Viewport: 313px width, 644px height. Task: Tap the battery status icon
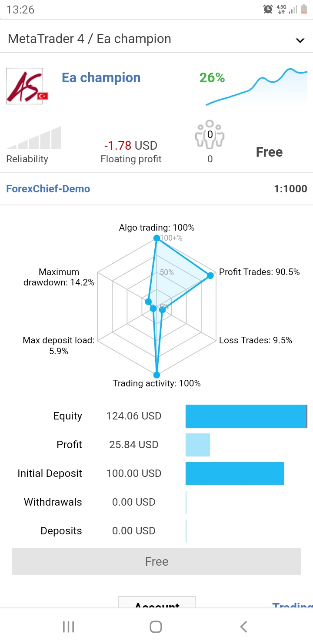coord(303,9)
